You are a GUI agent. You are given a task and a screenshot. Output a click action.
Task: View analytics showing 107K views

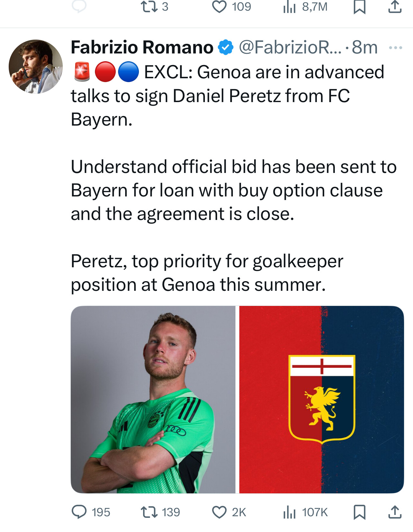pyautogui.click(x=289, y=512)
